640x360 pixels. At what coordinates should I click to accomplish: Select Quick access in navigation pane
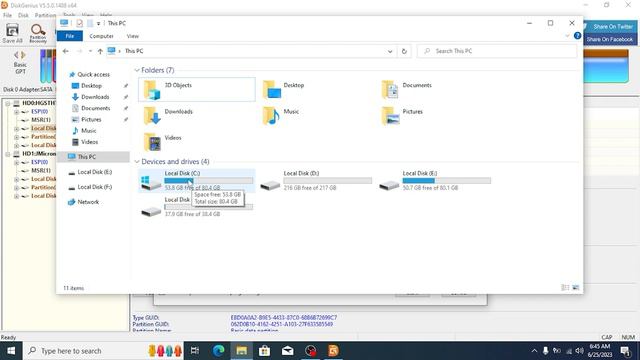click(x=93, y=74)
